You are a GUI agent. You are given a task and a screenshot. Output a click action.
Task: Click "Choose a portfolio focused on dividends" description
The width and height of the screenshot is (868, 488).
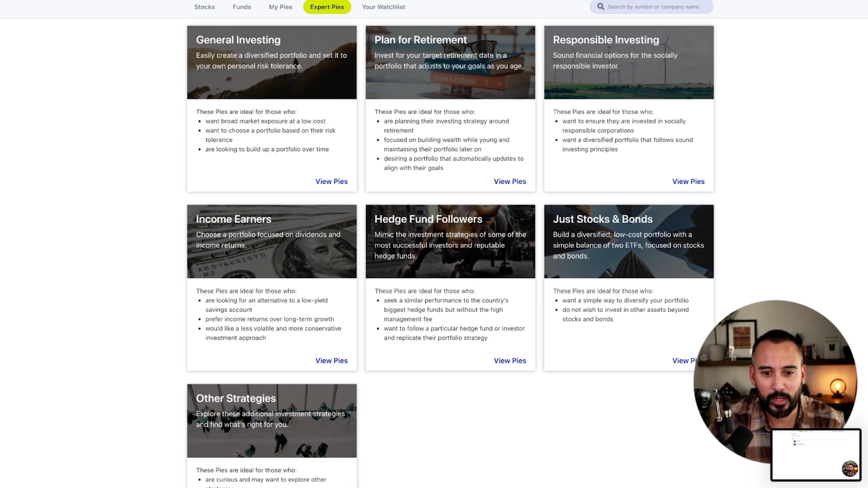click(x=268, y=240)
